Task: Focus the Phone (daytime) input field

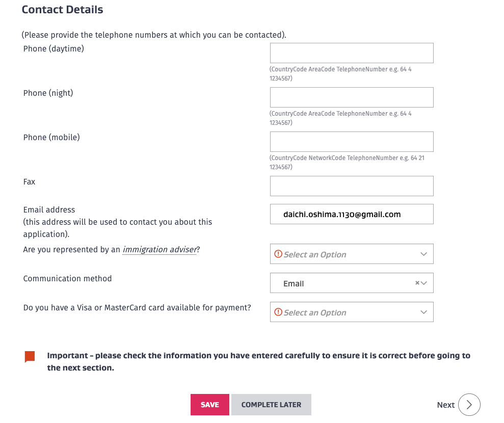Action: 352,53
